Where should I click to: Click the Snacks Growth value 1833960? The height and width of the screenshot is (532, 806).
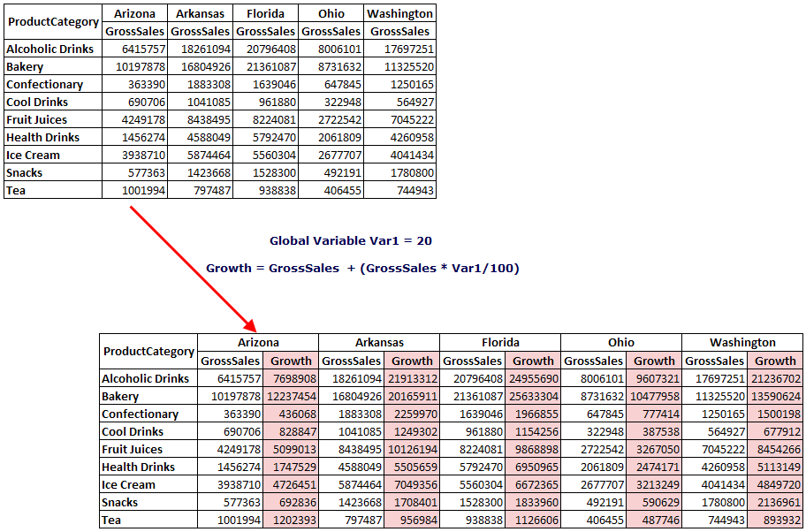tap(533, 502)
